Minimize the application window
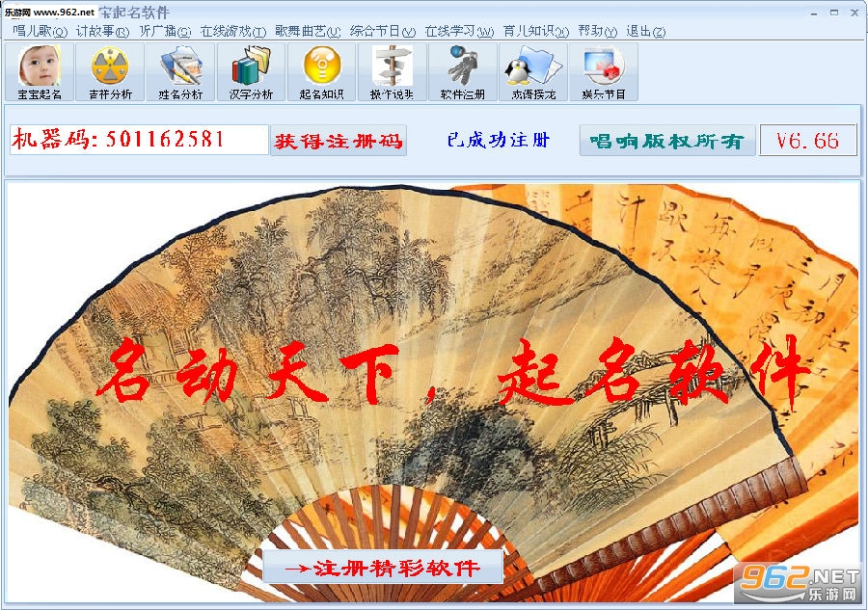Screen dimensions: 868x610 814,13
